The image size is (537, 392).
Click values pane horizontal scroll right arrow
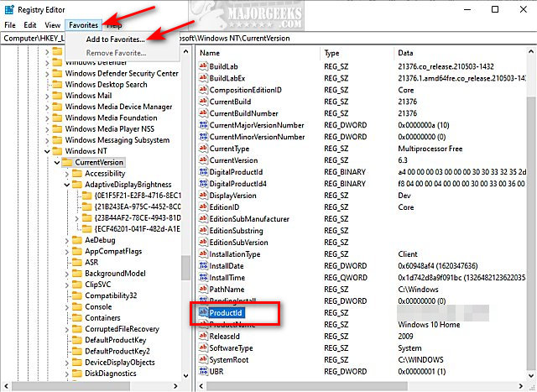[520, 386]
